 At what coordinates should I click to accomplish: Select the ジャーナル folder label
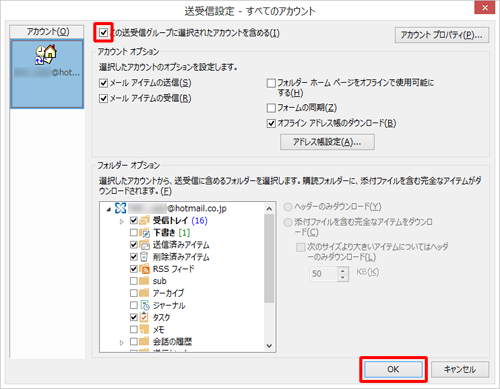[169, 305]
